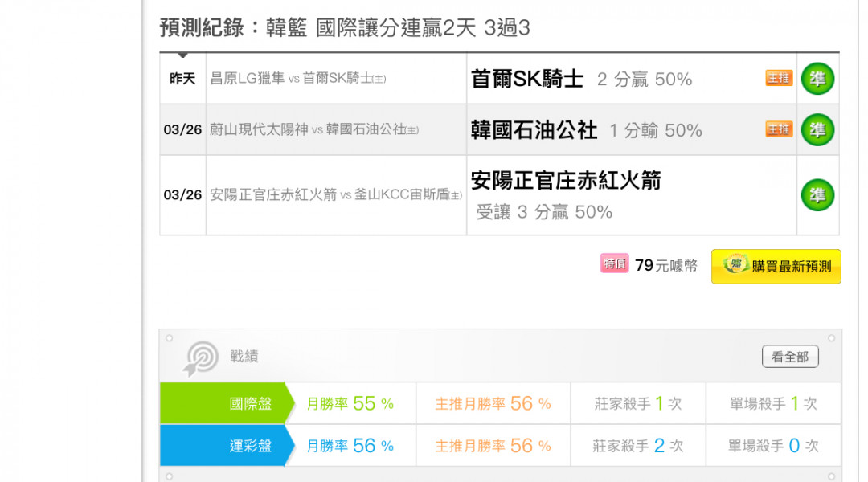Click the 國際盤 月勝率 55% stat
The width and height of the screenshot is (868, 482).
pyautogui.click(x=350, y=403)
